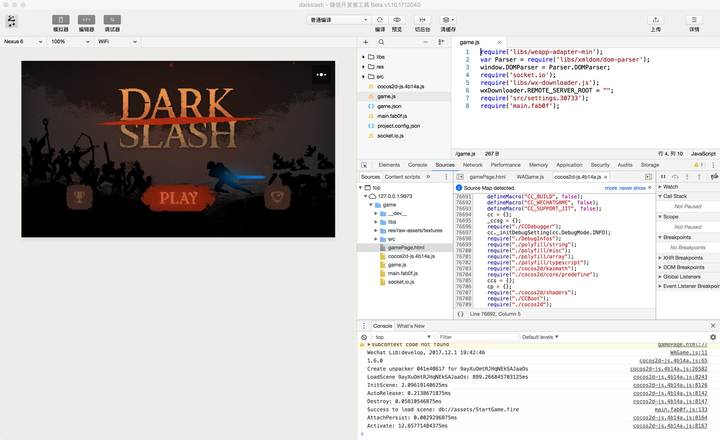
Task: Toggle the simulator (模拟器) panel button
Action: [61, 20]
